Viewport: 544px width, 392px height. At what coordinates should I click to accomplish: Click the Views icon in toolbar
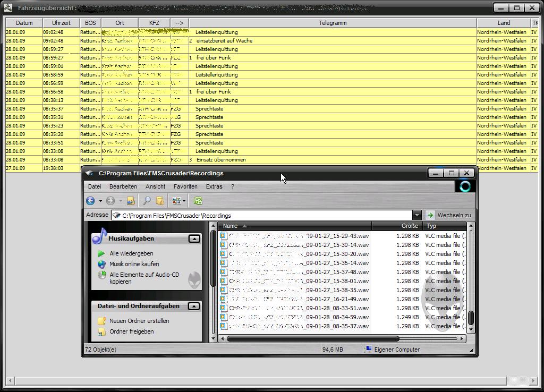176,201
